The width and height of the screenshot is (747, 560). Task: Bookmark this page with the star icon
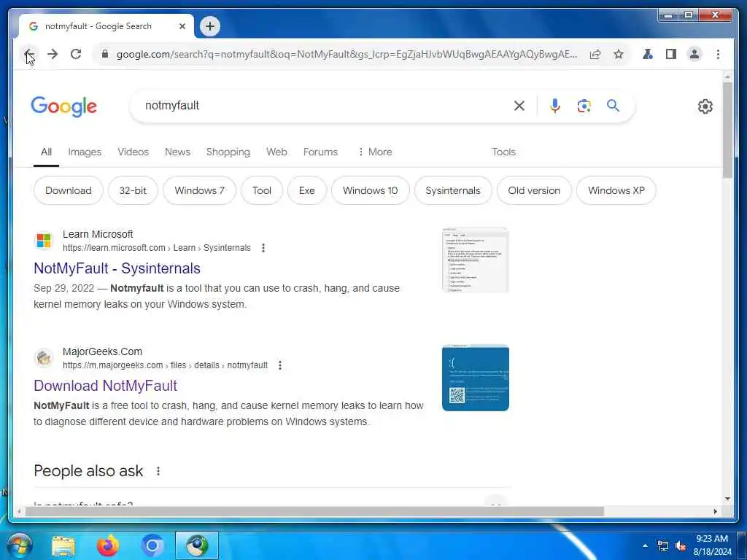(x=619, y=54)
